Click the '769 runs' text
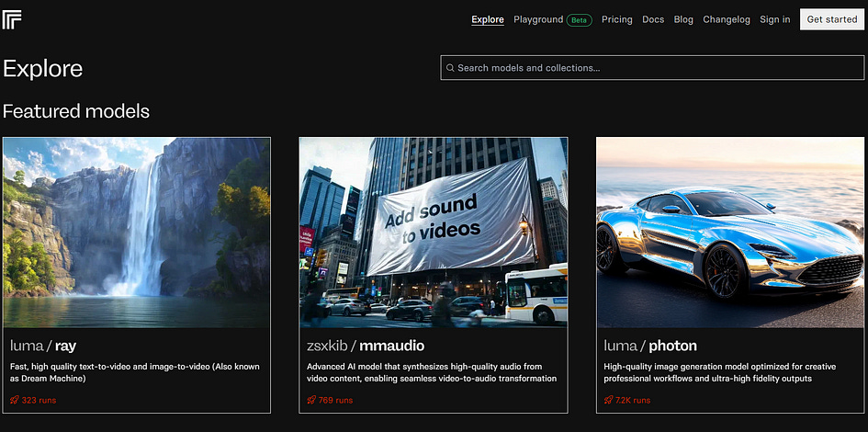Screen dimensions: 868x432 (335, 400)
